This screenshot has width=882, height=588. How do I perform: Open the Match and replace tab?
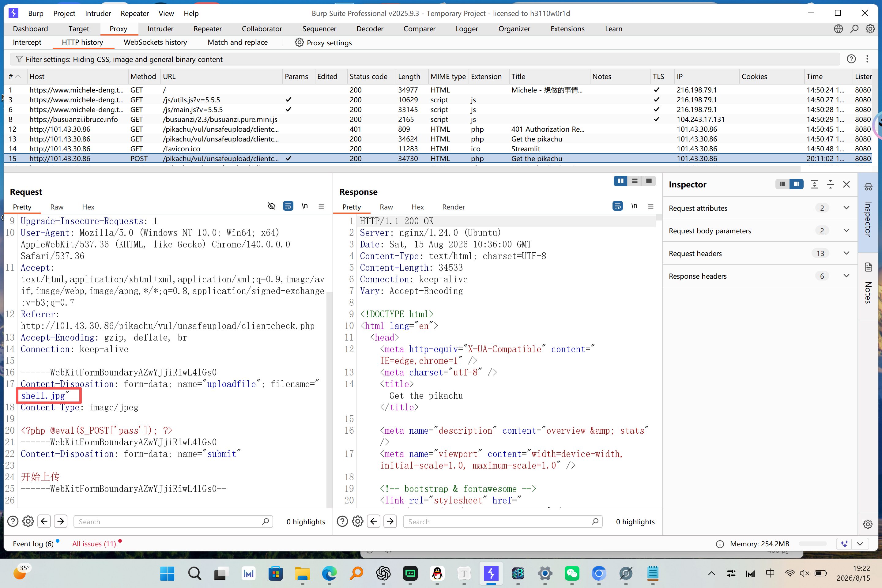[237, 42]
